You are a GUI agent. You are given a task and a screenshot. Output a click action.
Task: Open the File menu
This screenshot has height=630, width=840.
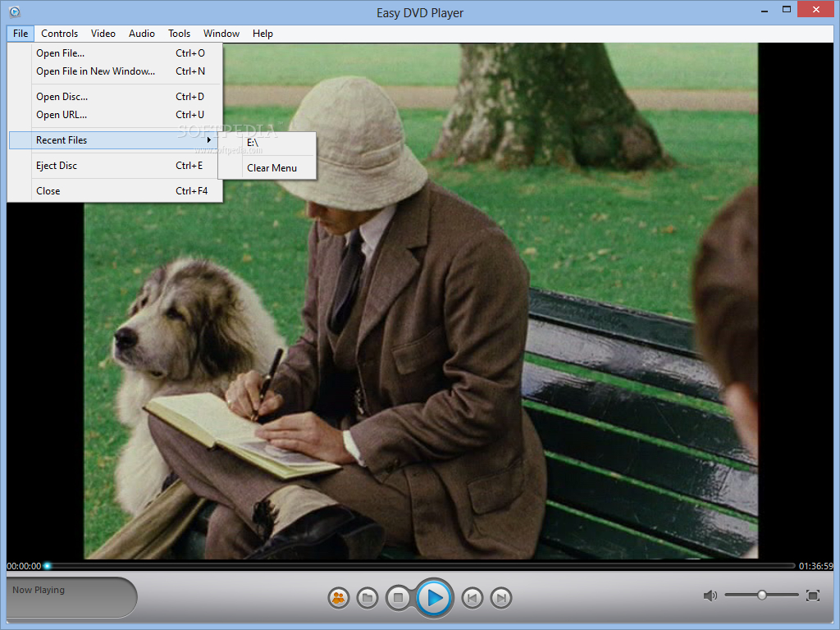pyautogui.click(x=21, y=33)
